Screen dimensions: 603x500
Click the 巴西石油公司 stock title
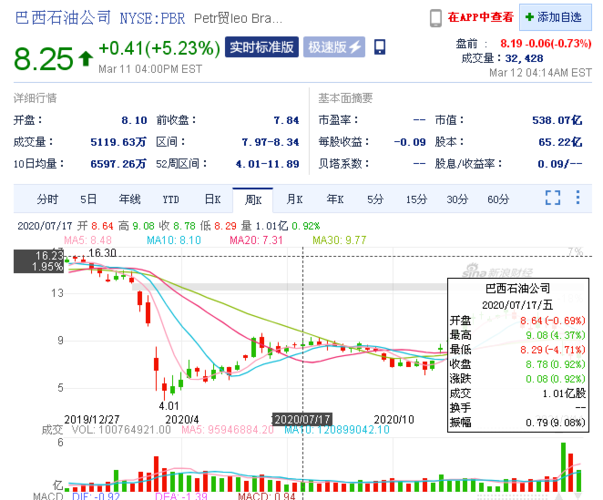pos(63,18)
